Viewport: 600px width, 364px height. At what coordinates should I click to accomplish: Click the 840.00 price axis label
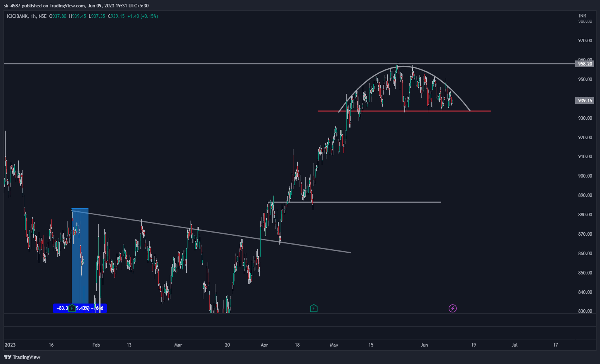pos(585,292)
